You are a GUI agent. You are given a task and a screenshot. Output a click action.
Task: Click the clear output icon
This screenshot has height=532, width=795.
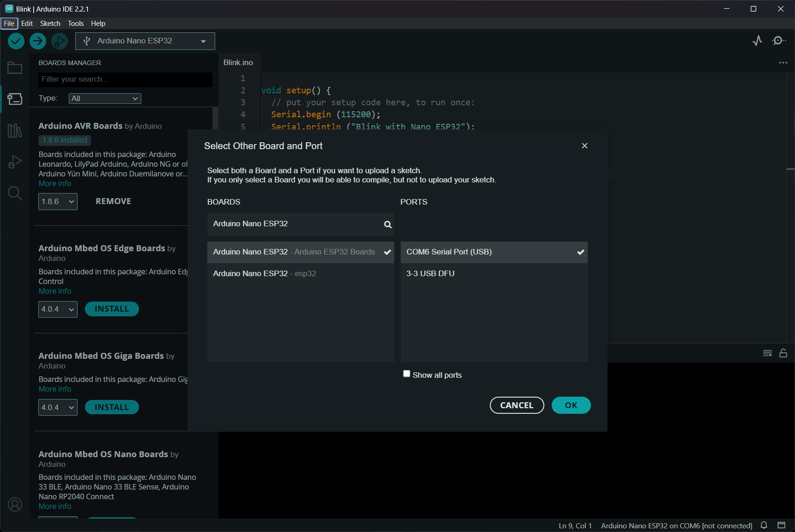point(767,353)
